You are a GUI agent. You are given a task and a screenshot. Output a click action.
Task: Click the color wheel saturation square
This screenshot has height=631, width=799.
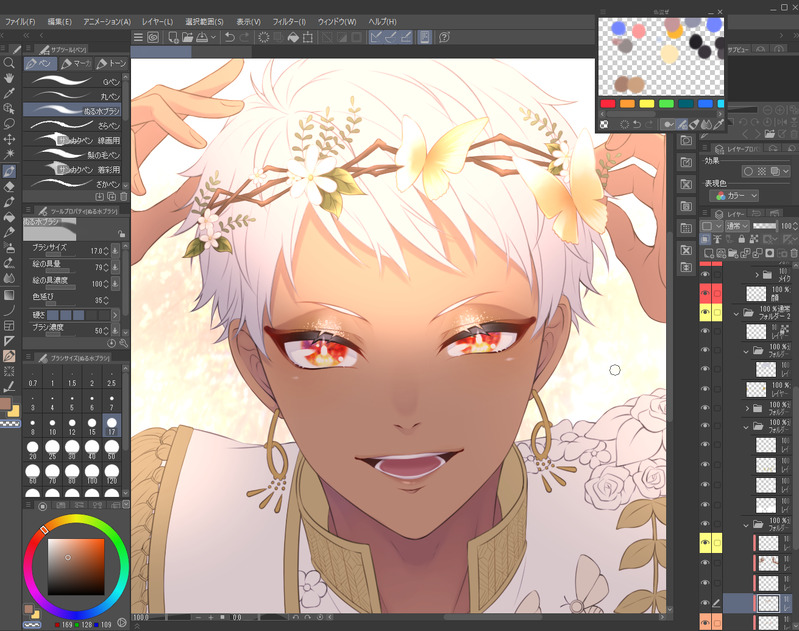[76, 567]
